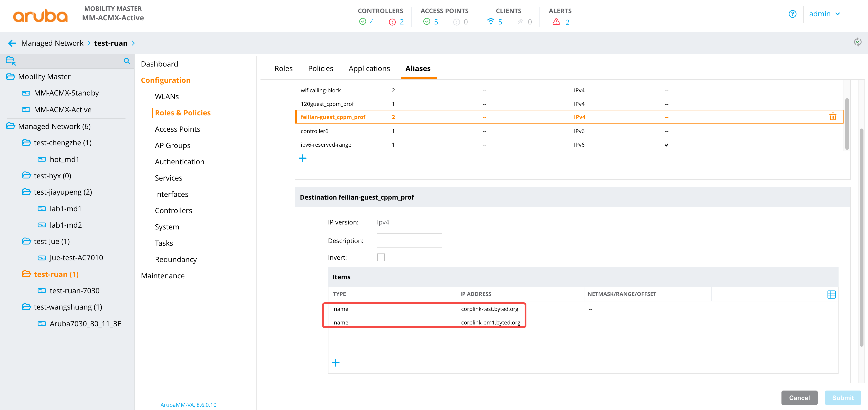Click the test-ruan orange folder icon

(x=27, y=274)
